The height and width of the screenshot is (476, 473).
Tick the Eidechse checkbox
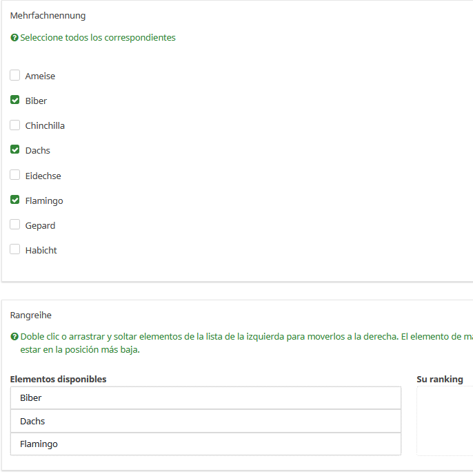click(15, 176)
